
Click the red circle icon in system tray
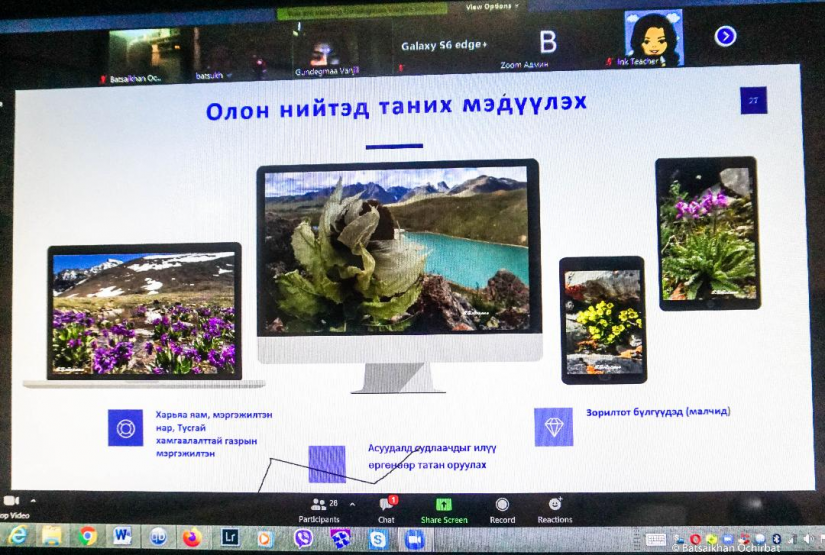coord(695,539)
